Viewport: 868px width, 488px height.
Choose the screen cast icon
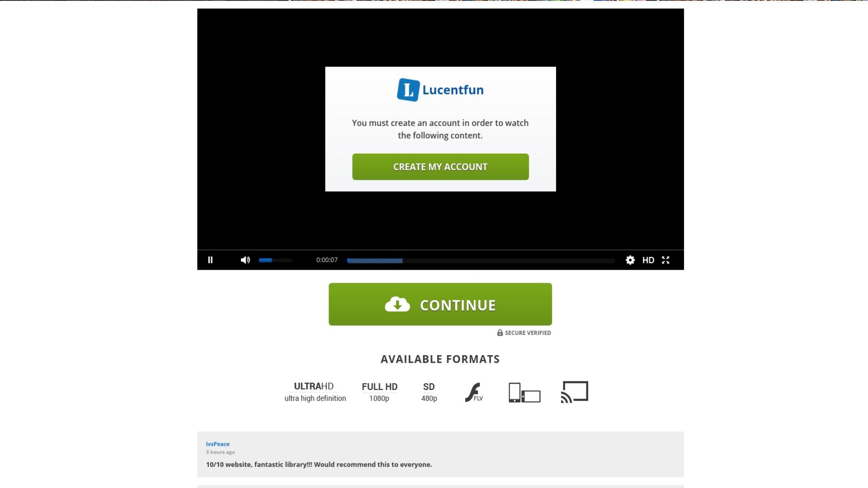point(575,392)
